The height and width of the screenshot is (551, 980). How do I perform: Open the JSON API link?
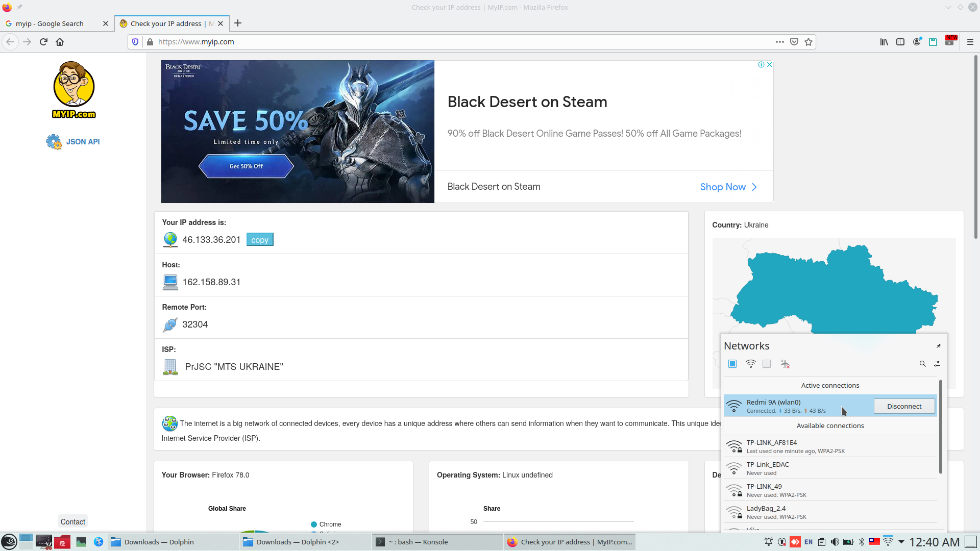pos(83,142)
